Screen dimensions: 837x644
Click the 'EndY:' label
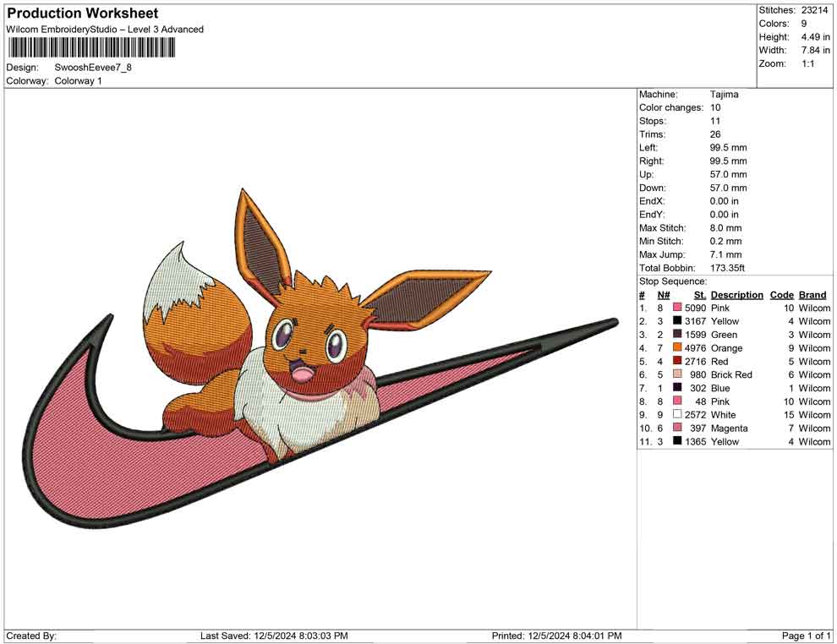click(652, 215)
